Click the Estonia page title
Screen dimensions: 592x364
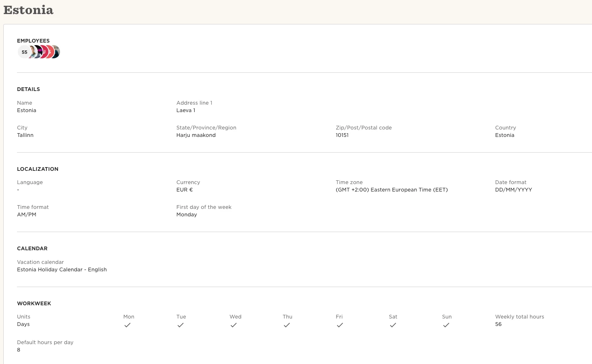coord(29,10)
